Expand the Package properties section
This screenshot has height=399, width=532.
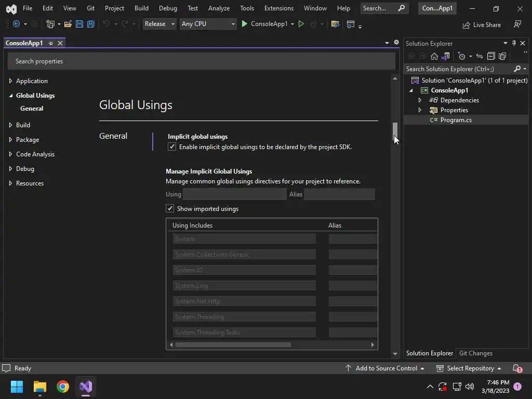(10, 139)
